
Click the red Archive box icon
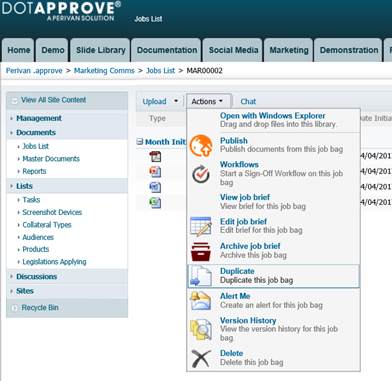pos(201,252)
